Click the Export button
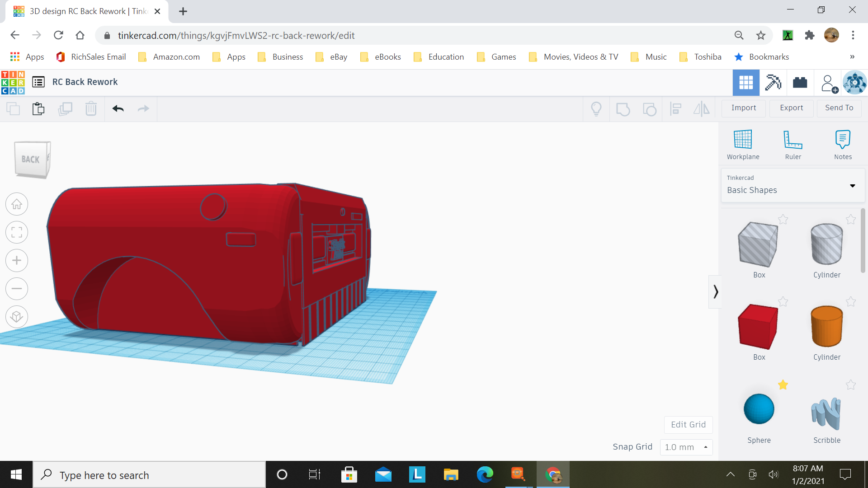The width and height of the screenshot is (868, 488). (791, 108)
